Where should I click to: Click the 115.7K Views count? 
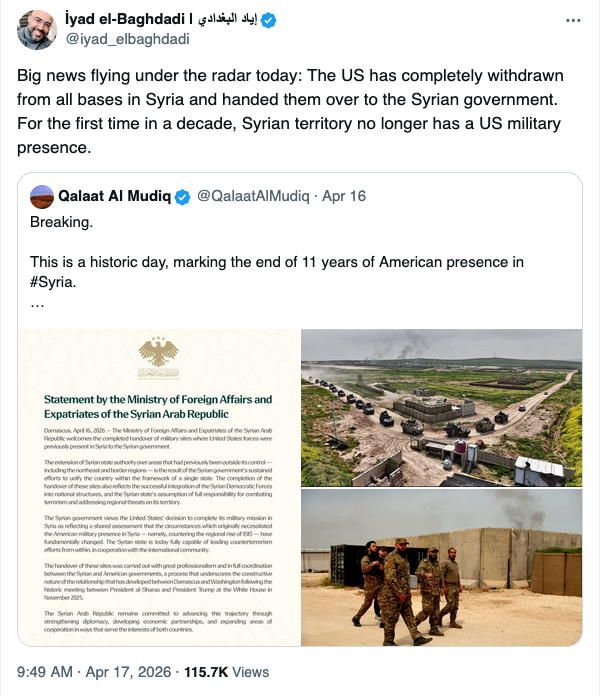pyautogui.click(x=229, y=673)
